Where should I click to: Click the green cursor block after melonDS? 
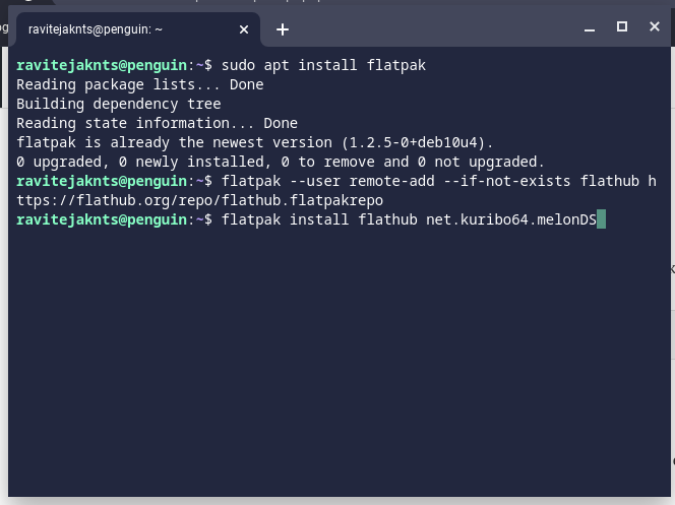tap(601, 219)
